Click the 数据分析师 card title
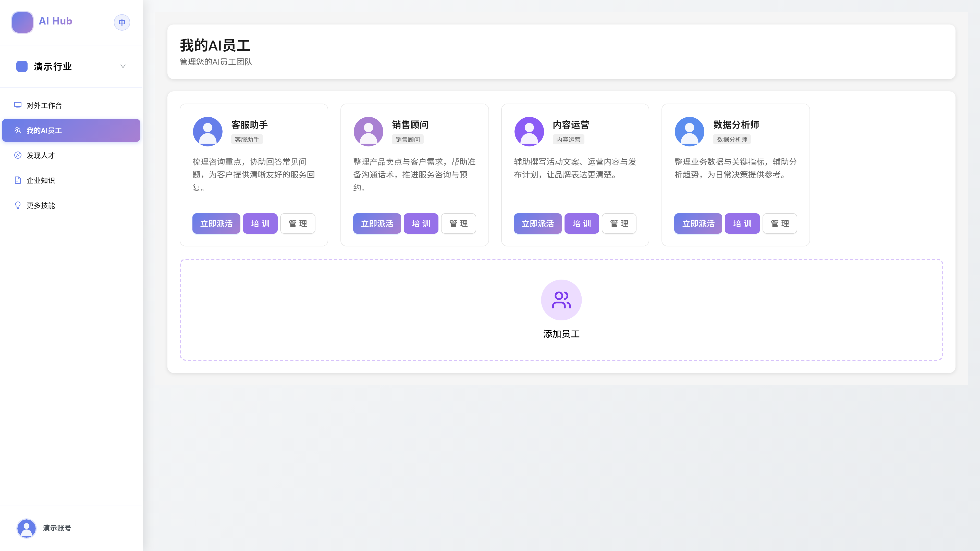 click(x=736, y=125)
